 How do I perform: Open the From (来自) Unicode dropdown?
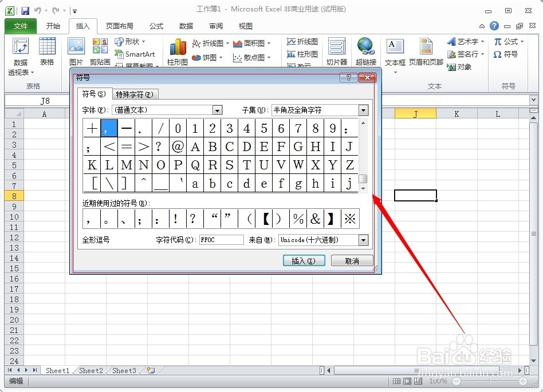tap(363, 240)
